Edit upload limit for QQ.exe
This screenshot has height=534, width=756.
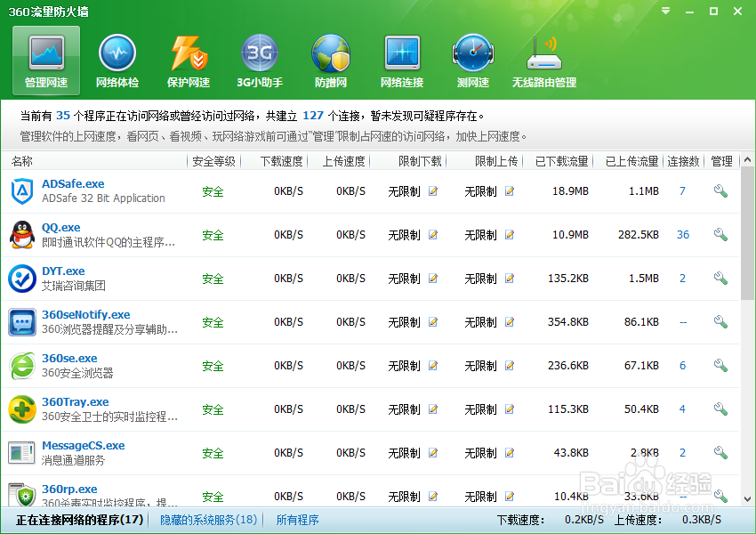click(x=509, y=235)
